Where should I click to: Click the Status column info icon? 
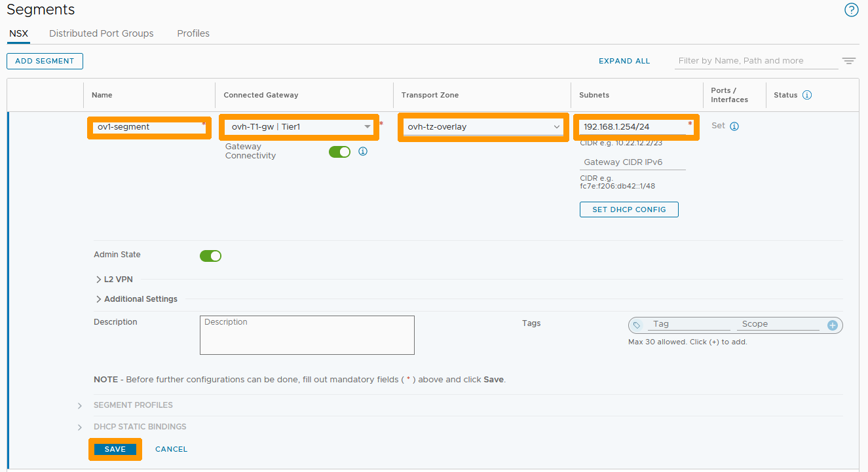[807, 95]
